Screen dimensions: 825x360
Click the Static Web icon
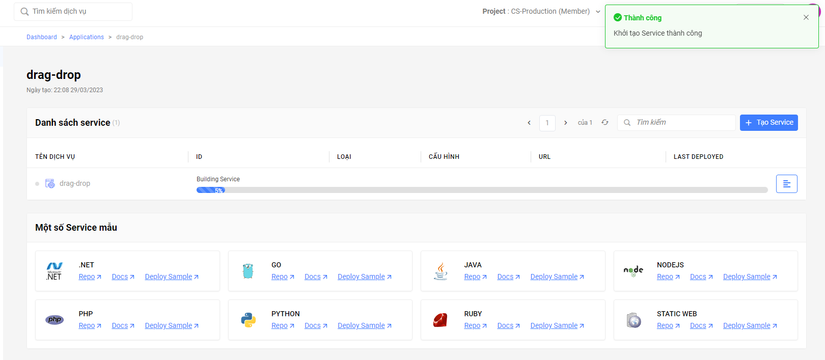point(633,320)
